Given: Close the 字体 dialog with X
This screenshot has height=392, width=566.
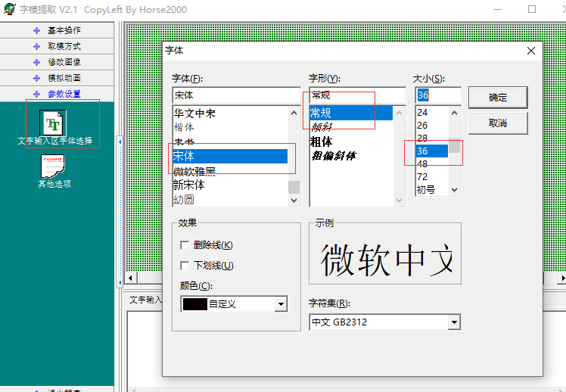Looking at the screenshot, I should pyautogui.click(x=531, y=51).
